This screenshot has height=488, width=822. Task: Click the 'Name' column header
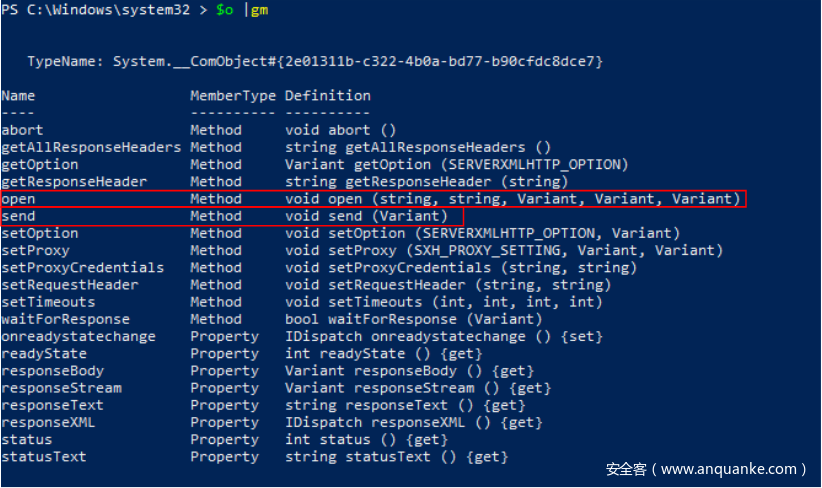point(18,96)
